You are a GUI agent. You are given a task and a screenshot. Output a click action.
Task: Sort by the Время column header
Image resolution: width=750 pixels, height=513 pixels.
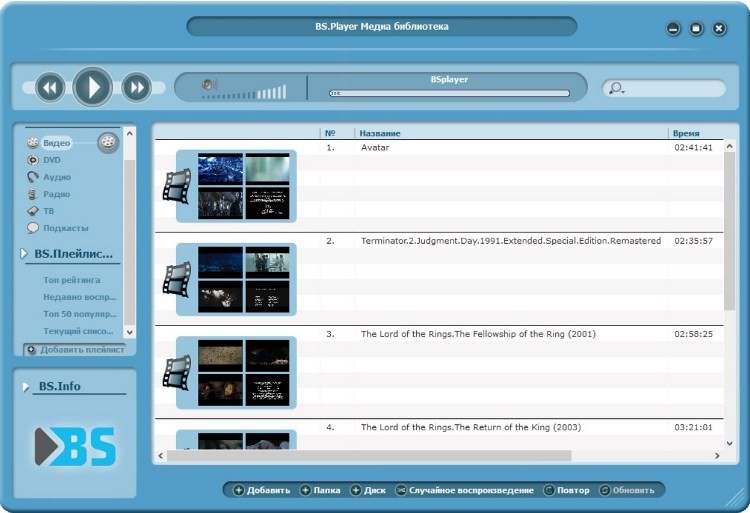pyautogui.click(x=686, y=133)
